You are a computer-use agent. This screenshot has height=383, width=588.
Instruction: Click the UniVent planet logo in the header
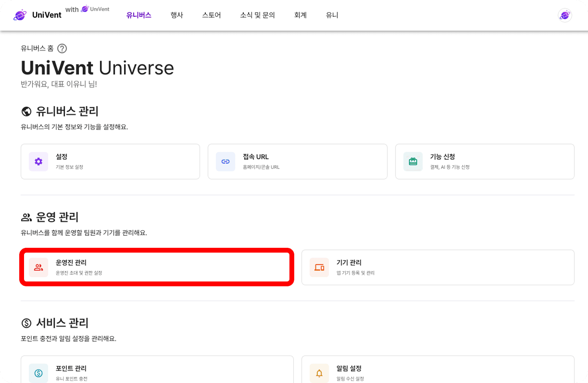point(19,15)
